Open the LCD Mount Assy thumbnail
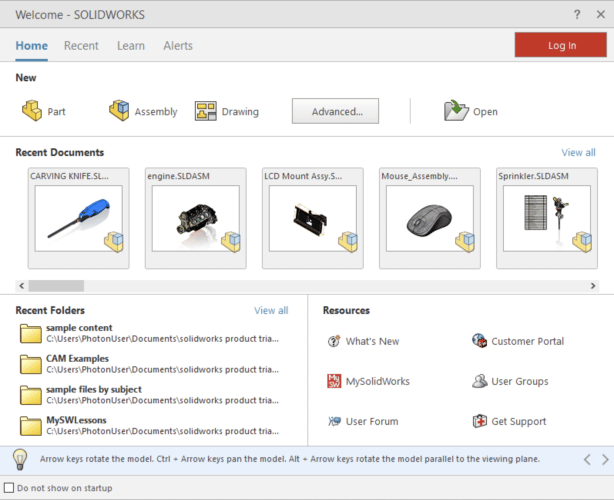This screenshot has width=614, height=500. (313, 218)
